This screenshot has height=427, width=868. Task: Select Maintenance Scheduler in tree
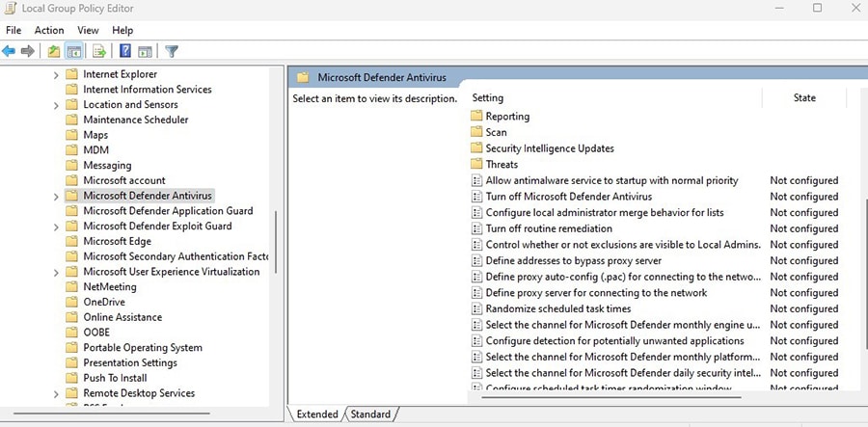(x=136, y=120)
